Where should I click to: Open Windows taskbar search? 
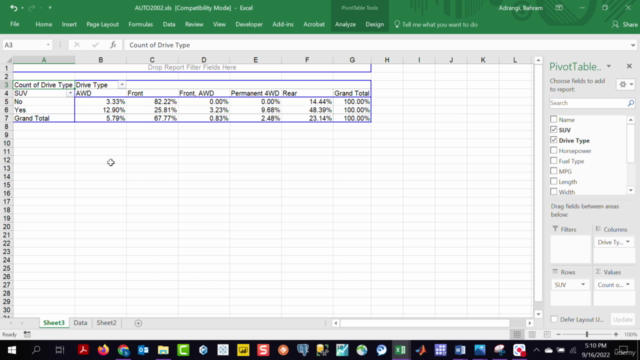36,350
